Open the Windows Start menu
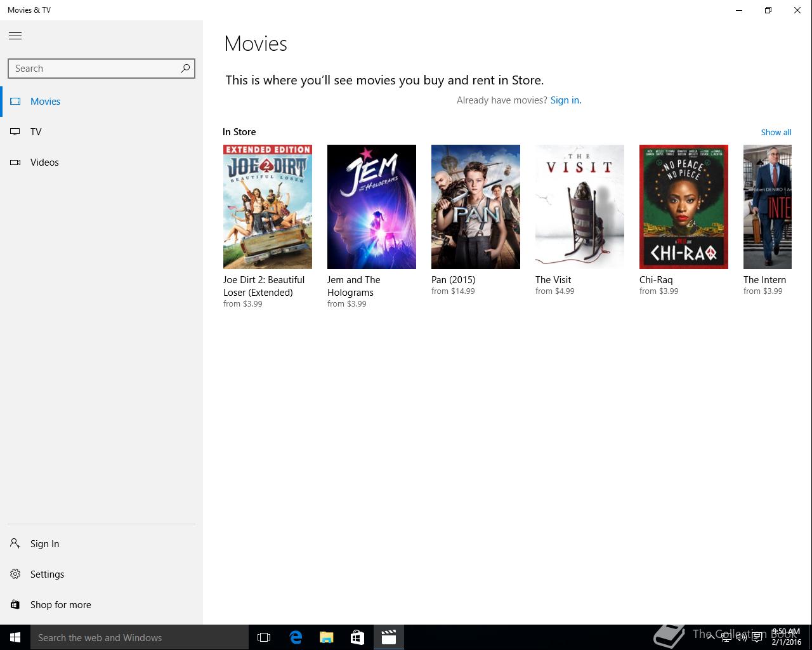The height and width of the screenshot is (650, 812). (x=15, y=637)
